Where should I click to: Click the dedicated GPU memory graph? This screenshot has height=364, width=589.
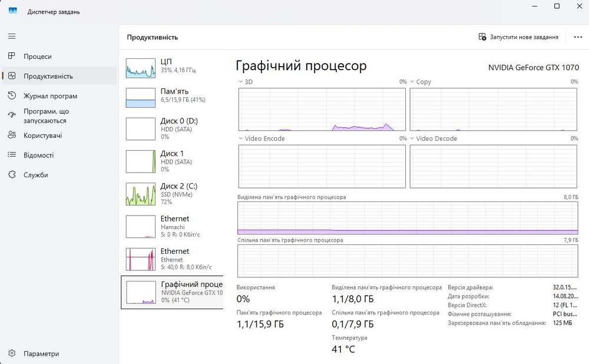point(408,219)
